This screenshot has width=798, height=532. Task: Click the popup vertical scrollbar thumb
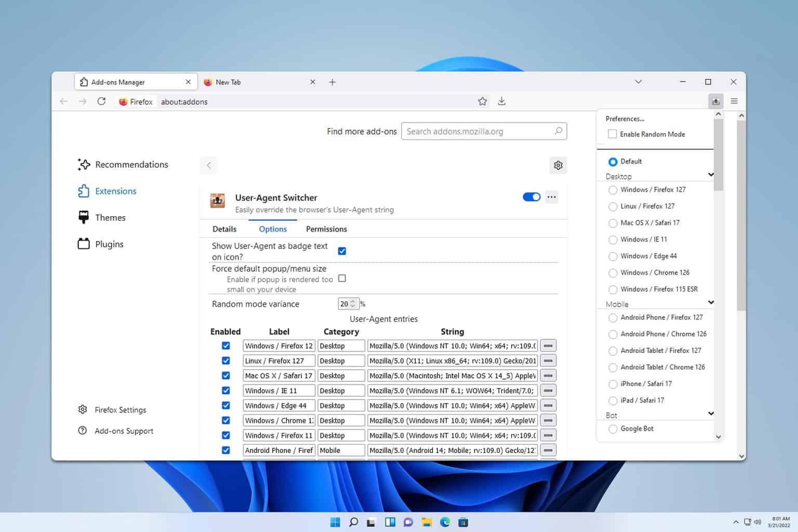[x=719, y=154]
